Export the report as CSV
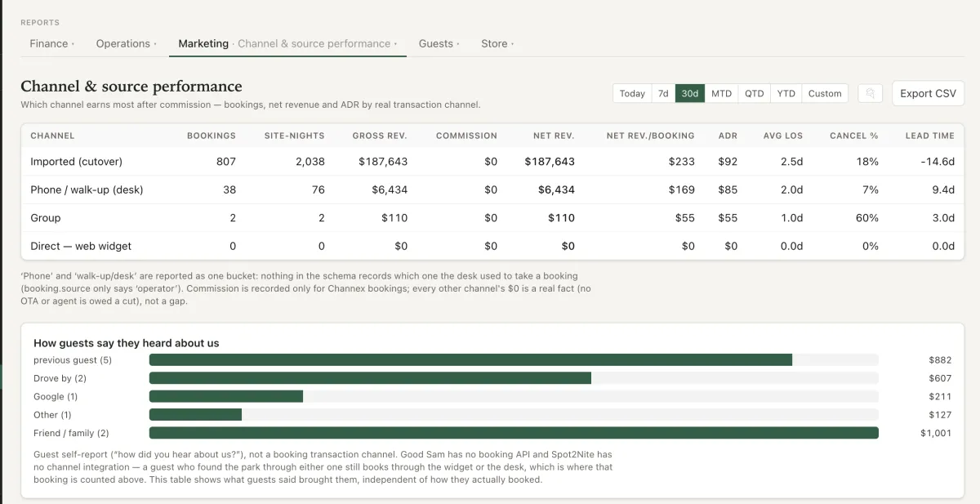 coord(928,93)
